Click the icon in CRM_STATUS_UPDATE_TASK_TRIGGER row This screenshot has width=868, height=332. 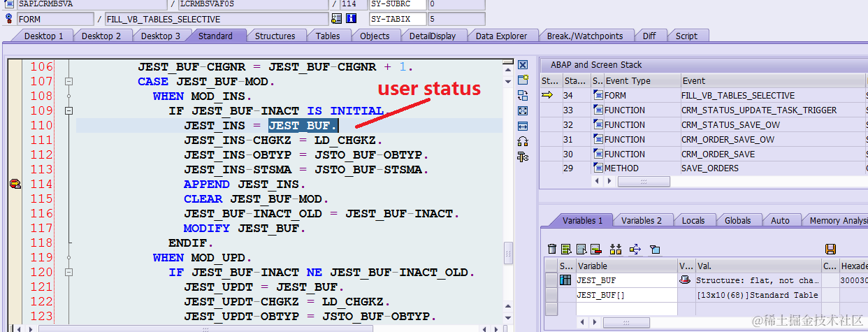pyautogui.click(x=598, y=110)
